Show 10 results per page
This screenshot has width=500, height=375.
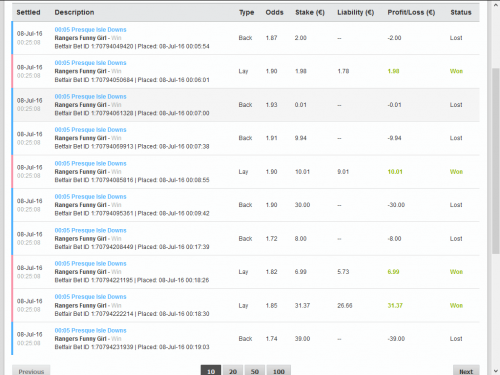(211, 371)
